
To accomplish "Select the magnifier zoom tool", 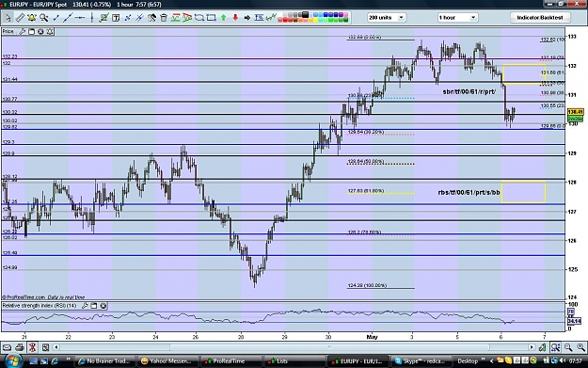I will point(44,18).
